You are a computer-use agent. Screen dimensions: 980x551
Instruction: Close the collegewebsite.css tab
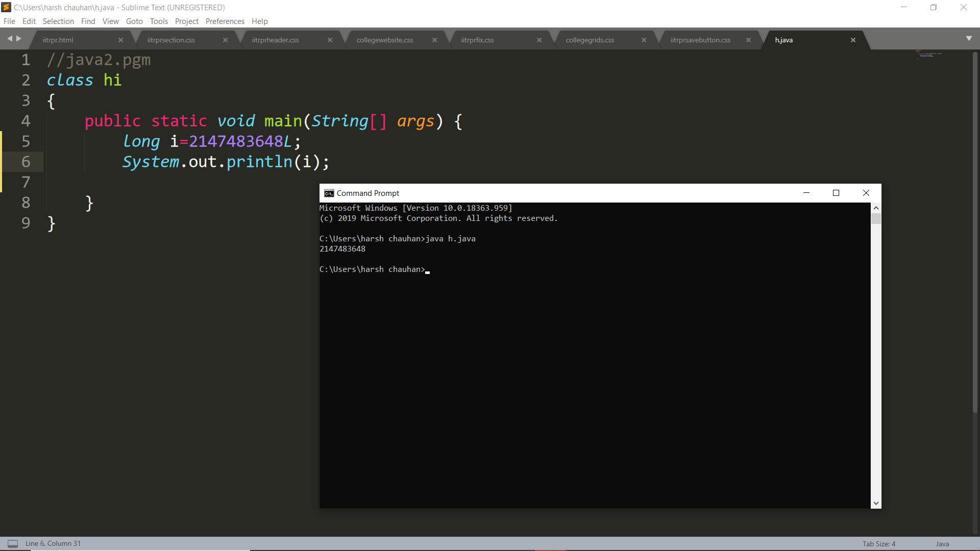pyautogui.click(x=434, y=40)
